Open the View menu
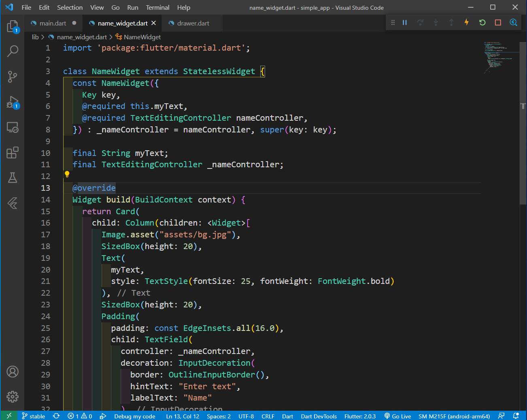The image size is (527, 420). pyautogui.click(x=97, y=7)
